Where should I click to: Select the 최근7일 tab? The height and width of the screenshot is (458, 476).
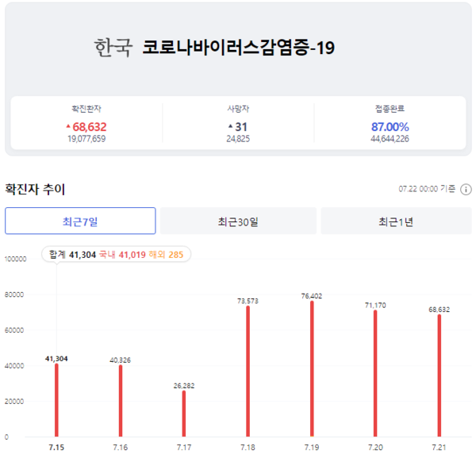[x=80, y=221]
